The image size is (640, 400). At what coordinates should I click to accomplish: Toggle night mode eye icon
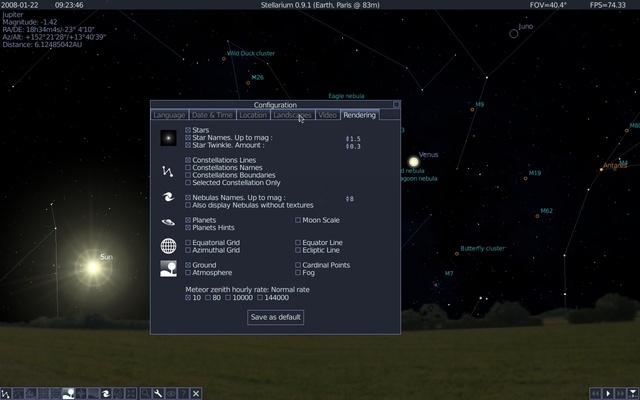[x=171, y=393]
